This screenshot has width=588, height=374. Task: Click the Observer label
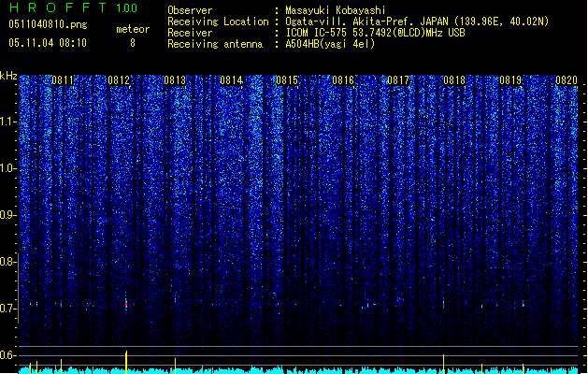[x=190, y=10]
